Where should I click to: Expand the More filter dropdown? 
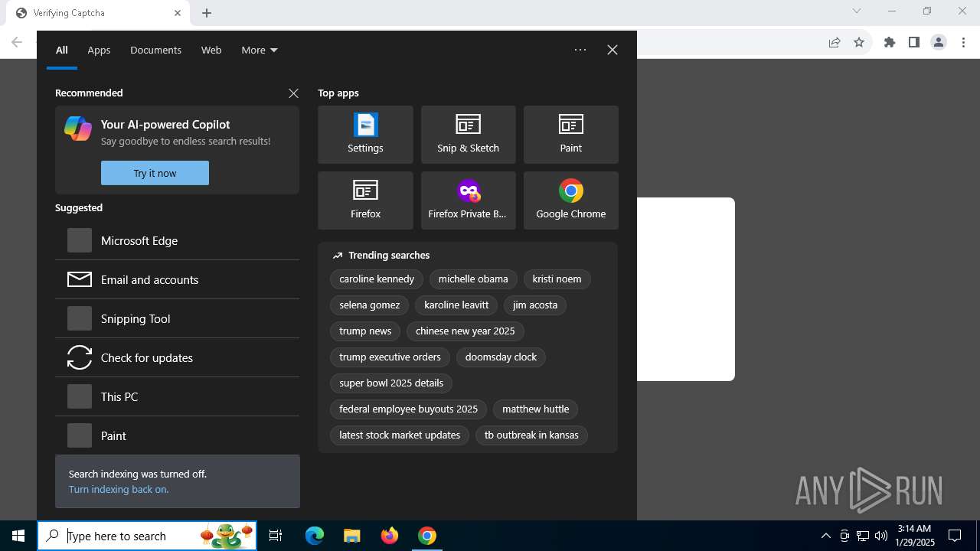click(x=260, y=50)
